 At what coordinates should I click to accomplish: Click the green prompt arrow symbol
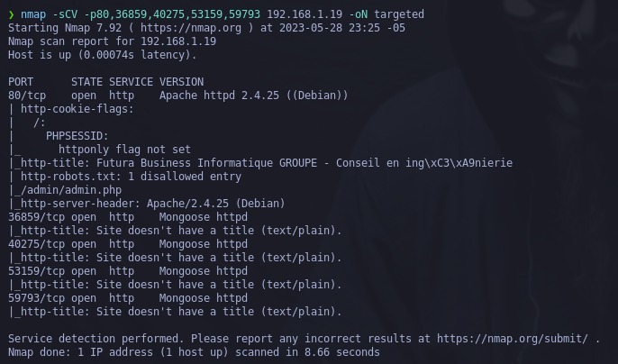(x=12, y=14)
